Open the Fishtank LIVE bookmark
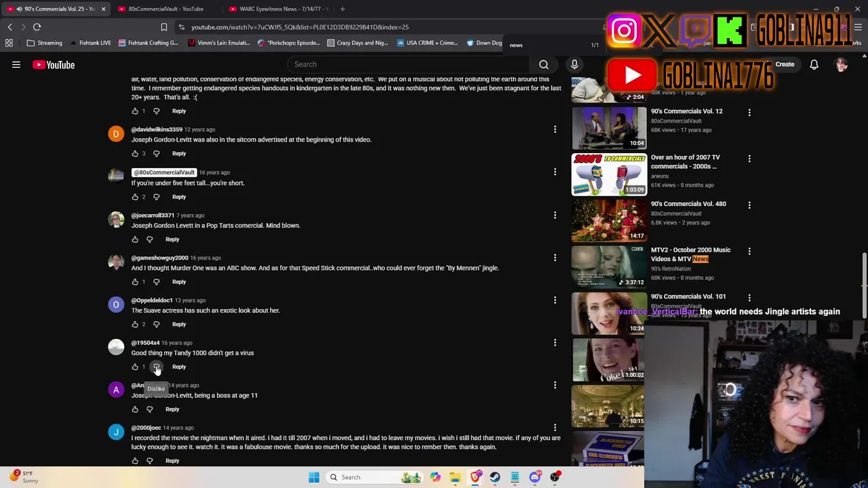This screenshot has width=868, height=488. pyautogui.click(x=90, y=43)
